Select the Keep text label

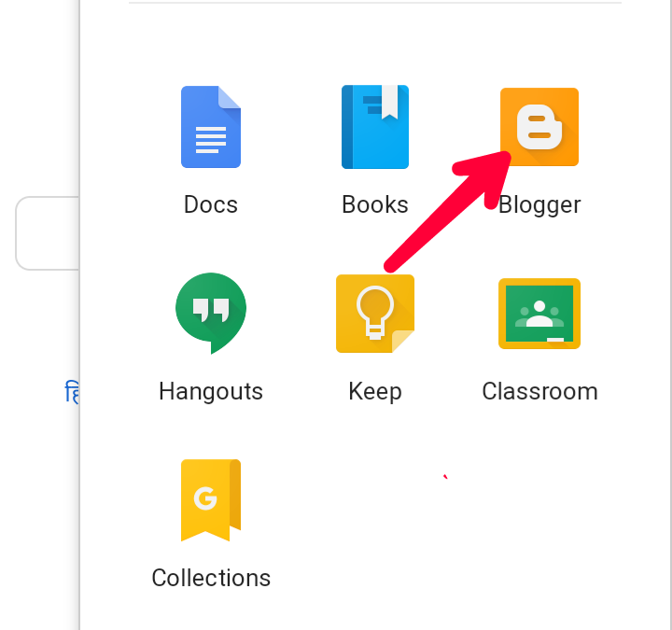[375, 392]
